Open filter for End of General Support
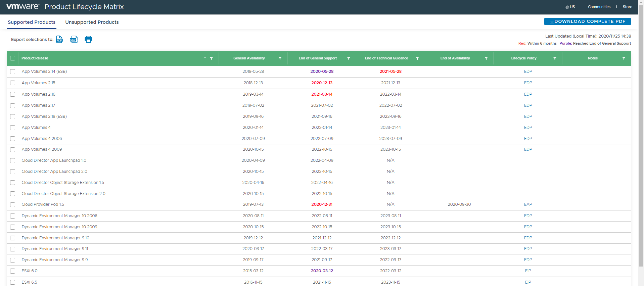The height and width of the screenshot is (286, 644). point(349,58)
